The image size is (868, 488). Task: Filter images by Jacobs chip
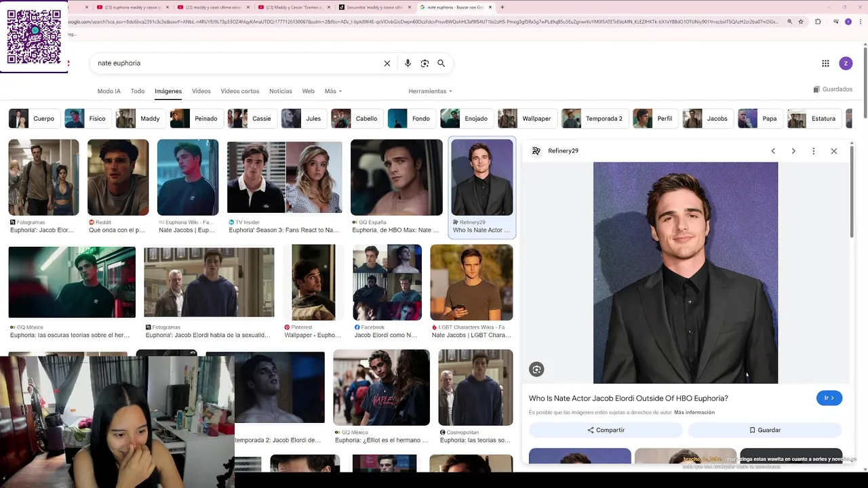pyautogui.click(x=707, y=119)
